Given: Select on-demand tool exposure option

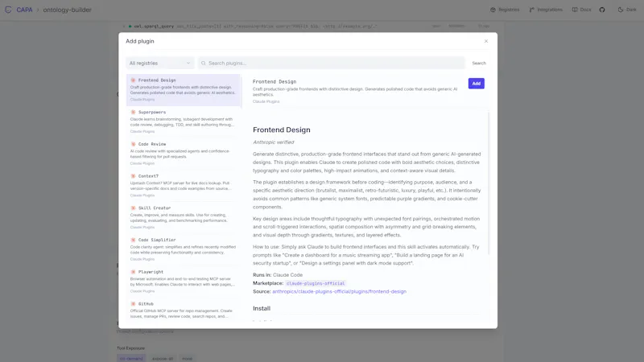Looking at the screenshot, I should pyautogui.click(x=131, y=358).
